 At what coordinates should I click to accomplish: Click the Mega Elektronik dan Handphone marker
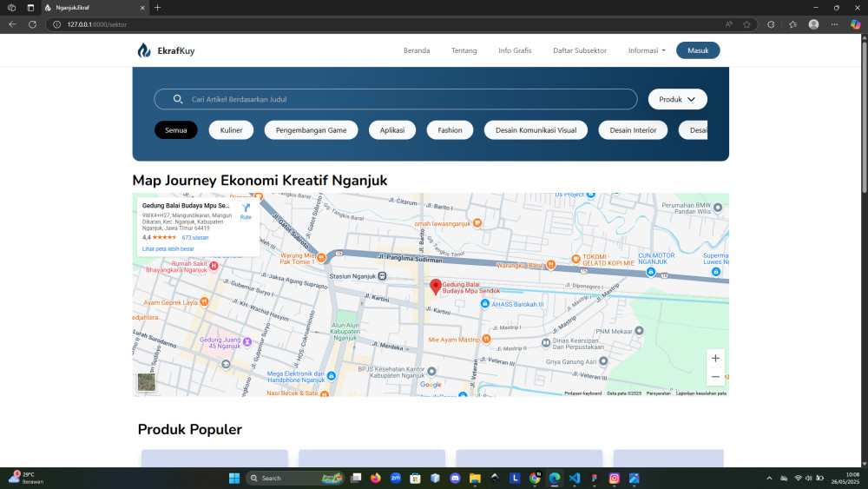pos(331,376)
